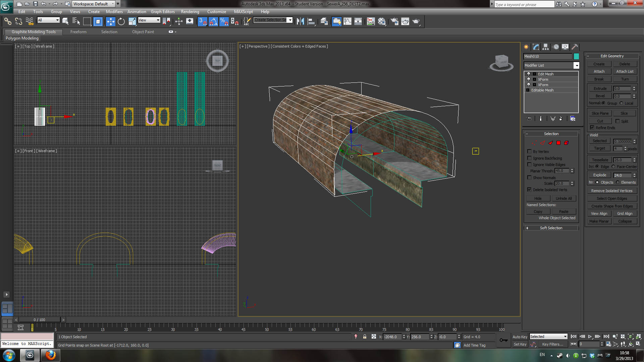This screenshot has height=362, width=644.
Task: Switch to the Object Paint ribbon tab
Action: click(x=143, y=32)
